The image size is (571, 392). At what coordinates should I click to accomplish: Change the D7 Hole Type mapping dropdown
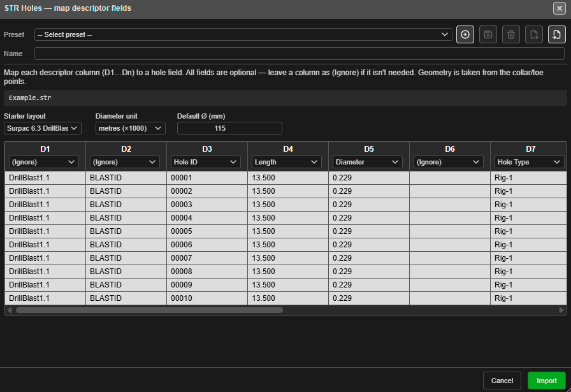click(x=529, y=162)
